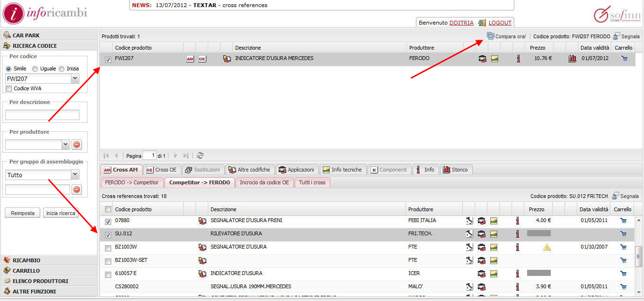Click the warning triangle in BZ1003W row
This screenshot has height=301, width=644.
point(547,247)
